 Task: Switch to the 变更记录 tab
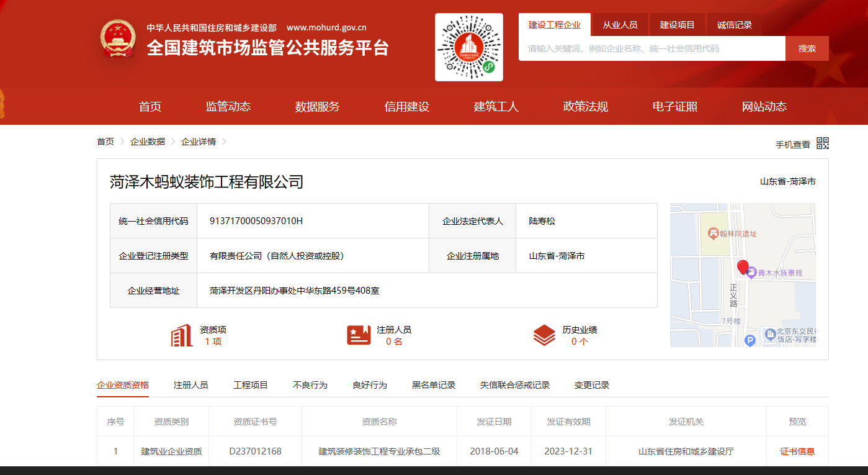coord(592,385)
